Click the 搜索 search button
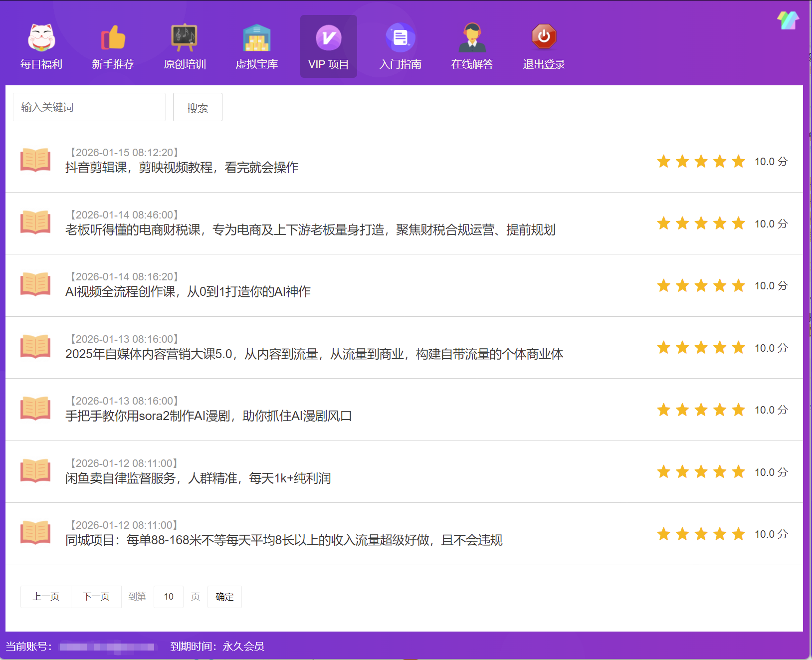Image resolution: width=812 pixels, height=660 pixels. pos(197,107)
